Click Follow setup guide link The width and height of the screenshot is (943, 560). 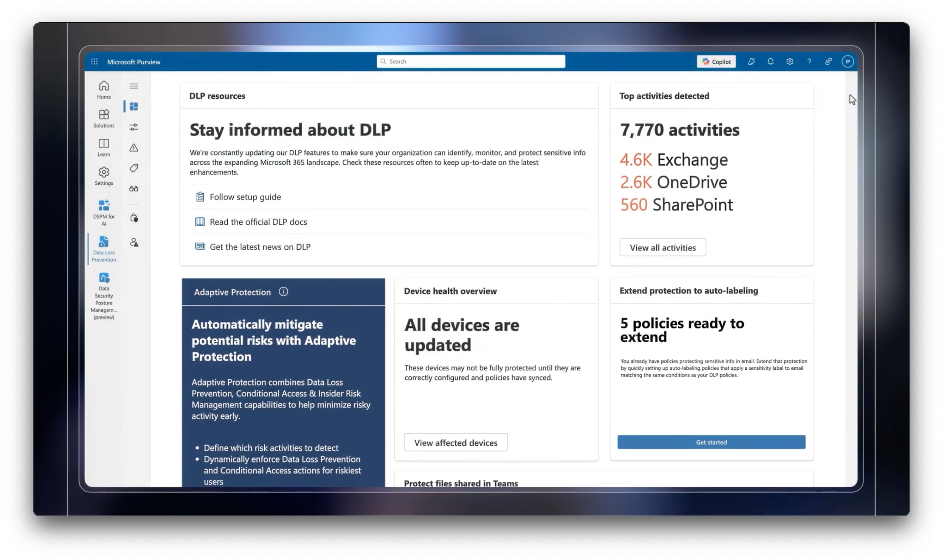point(245,197)
